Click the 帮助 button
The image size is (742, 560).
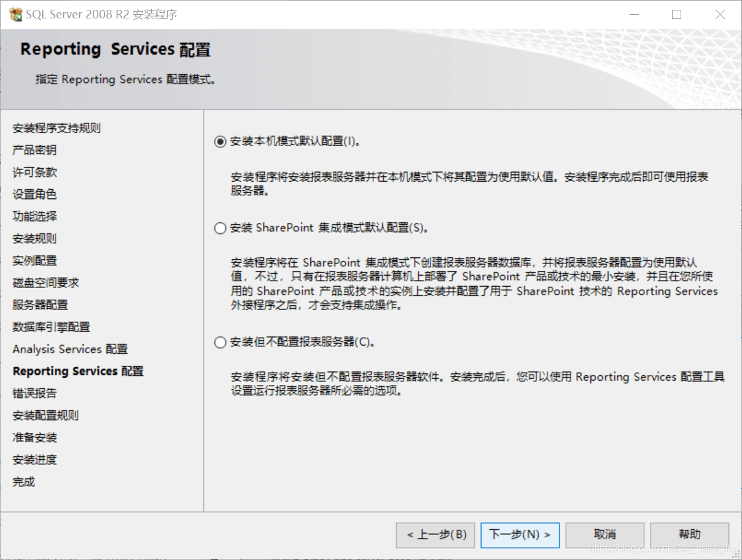click(x=689, y=535)
